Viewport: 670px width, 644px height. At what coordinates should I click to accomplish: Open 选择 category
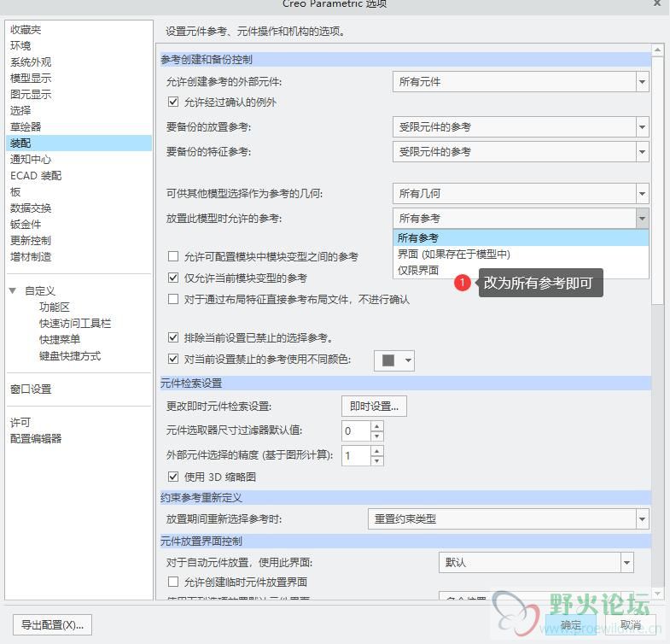pyautogui.click(x=20, y=111)
